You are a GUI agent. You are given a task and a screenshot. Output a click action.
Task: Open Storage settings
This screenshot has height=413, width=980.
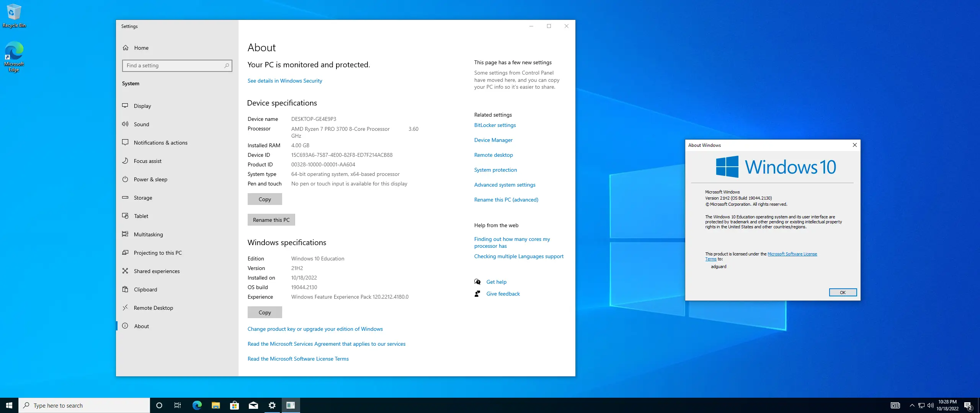point(142,197)
